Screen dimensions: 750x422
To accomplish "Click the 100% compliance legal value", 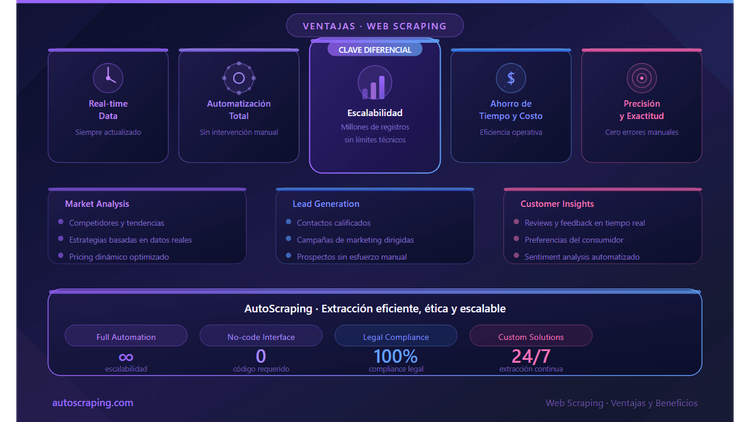I will pos(396,356).
